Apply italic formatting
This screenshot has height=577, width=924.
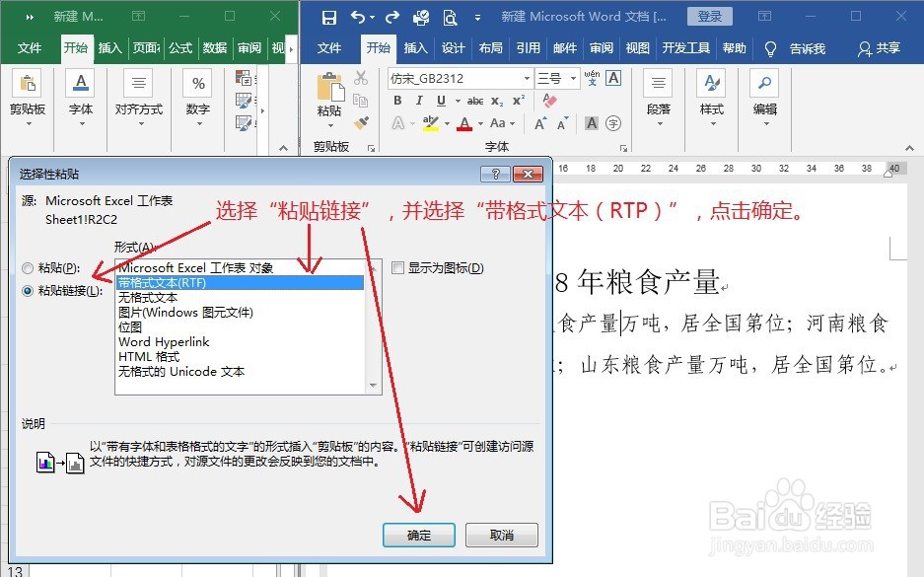point(419,101)
